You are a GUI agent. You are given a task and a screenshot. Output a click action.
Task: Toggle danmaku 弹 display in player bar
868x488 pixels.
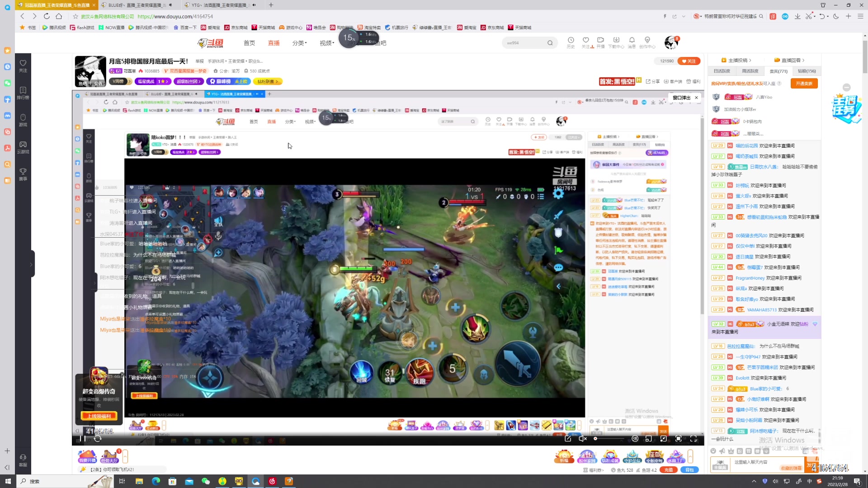635,438
